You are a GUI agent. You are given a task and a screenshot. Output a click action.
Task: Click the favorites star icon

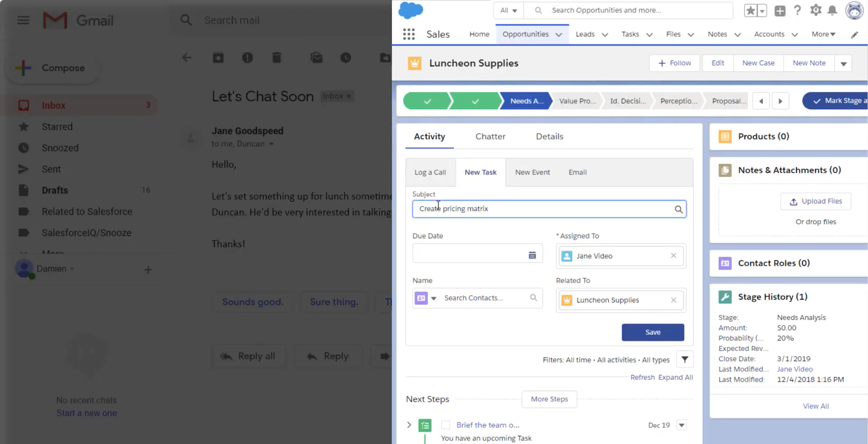click(750, 10)
